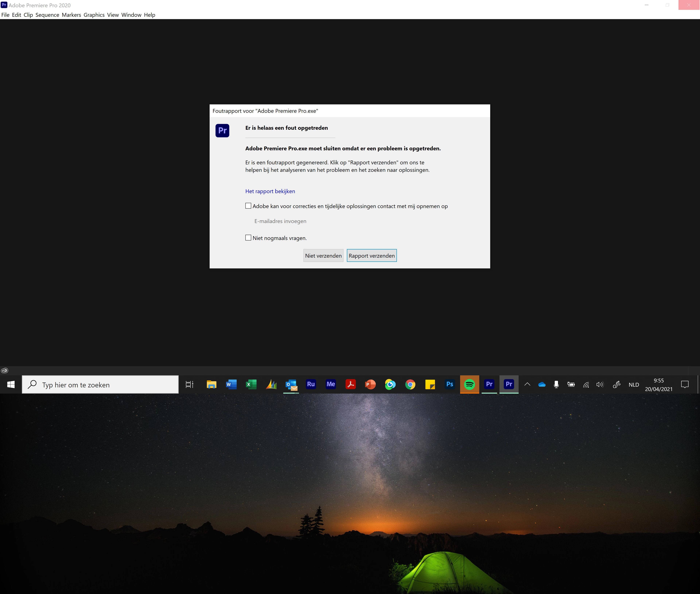
Task: Open the Sequence menu
Action: click(47, 15)
